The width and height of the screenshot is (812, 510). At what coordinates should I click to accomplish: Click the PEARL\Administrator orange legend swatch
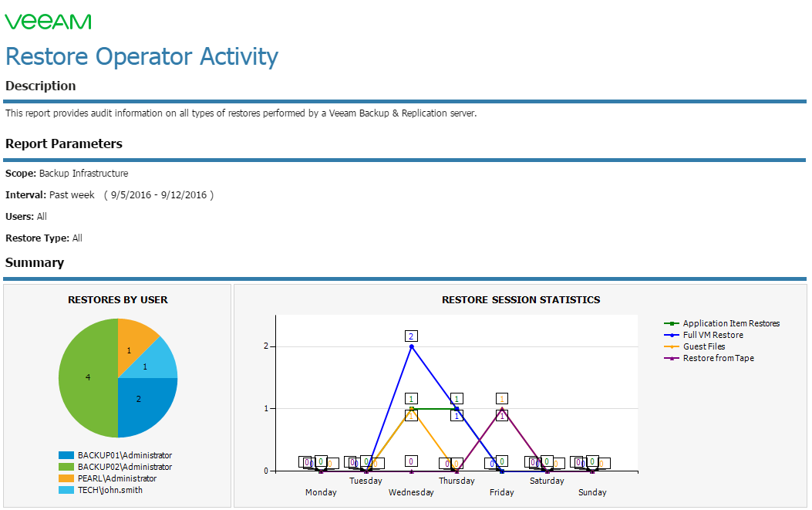tap(66, 478)
